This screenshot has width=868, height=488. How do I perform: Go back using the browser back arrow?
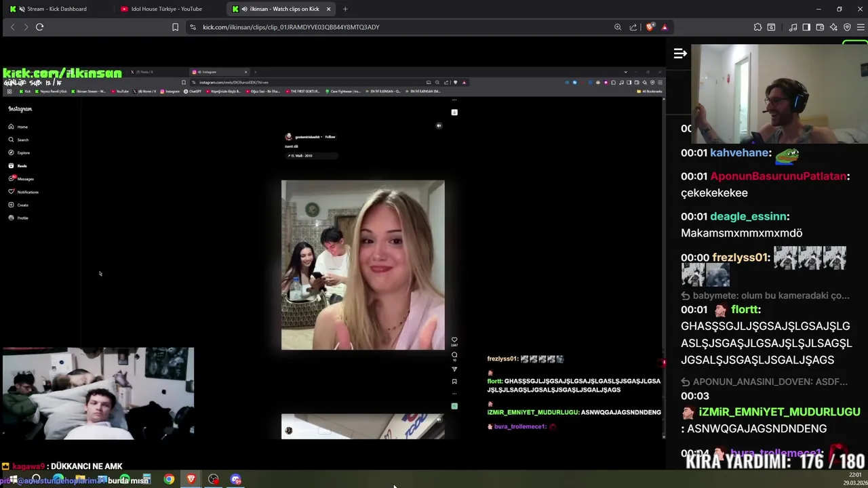[12, 27]
